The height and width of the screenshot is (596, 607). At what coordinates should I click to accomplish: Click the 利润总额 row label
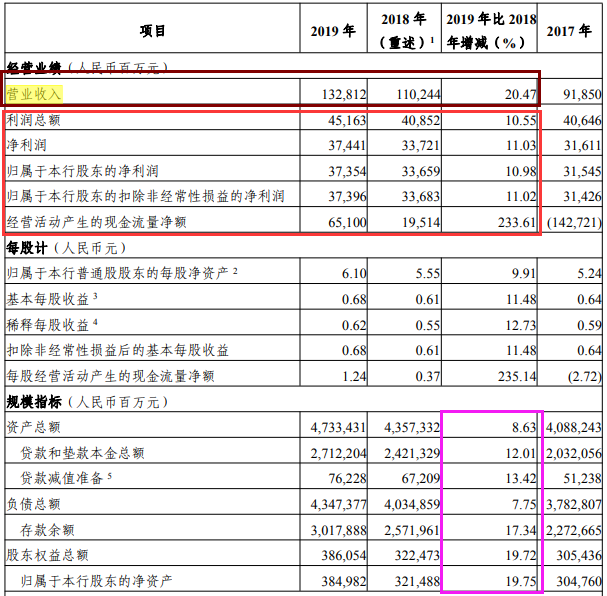pyautogui.click(x=33, y=120)
